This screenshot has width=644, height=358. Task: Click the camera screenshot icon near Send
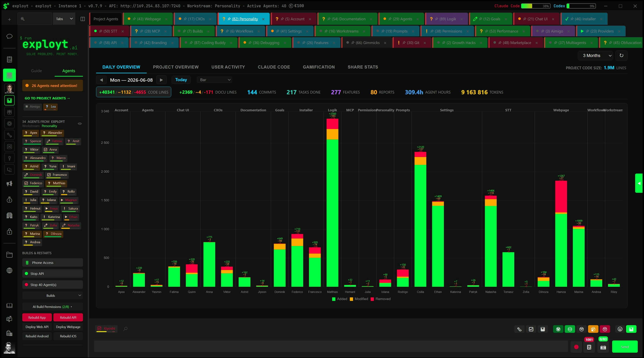tap(603, 347)
